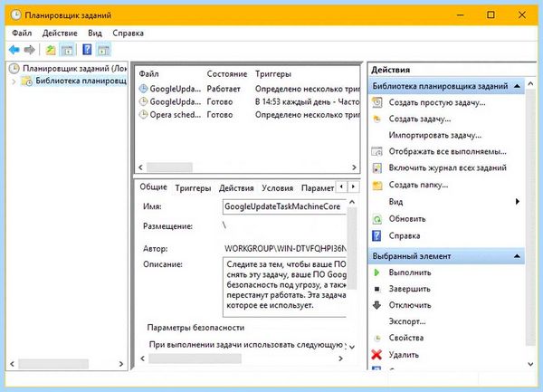This screenshot has height=392, width=543.
Task: Sort tasks by the Состояние column header
Action: click(227, 74)
